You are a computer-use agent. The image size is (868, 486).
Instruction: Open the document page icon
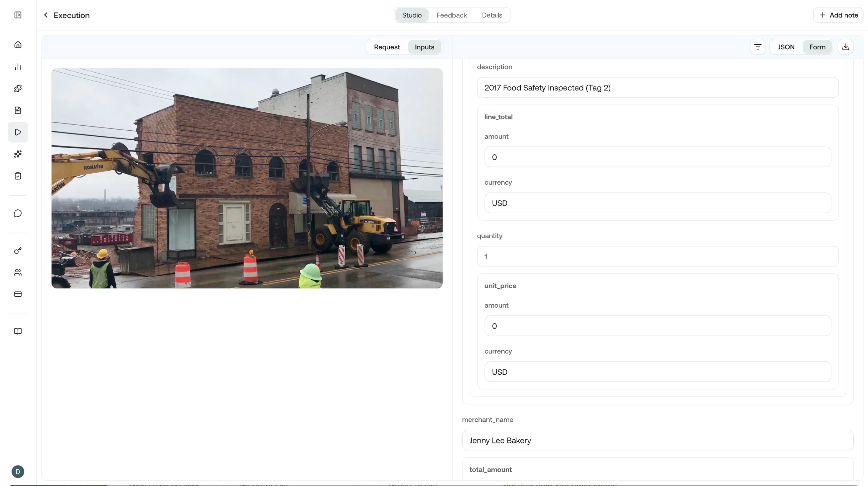(x=18, y=110)
